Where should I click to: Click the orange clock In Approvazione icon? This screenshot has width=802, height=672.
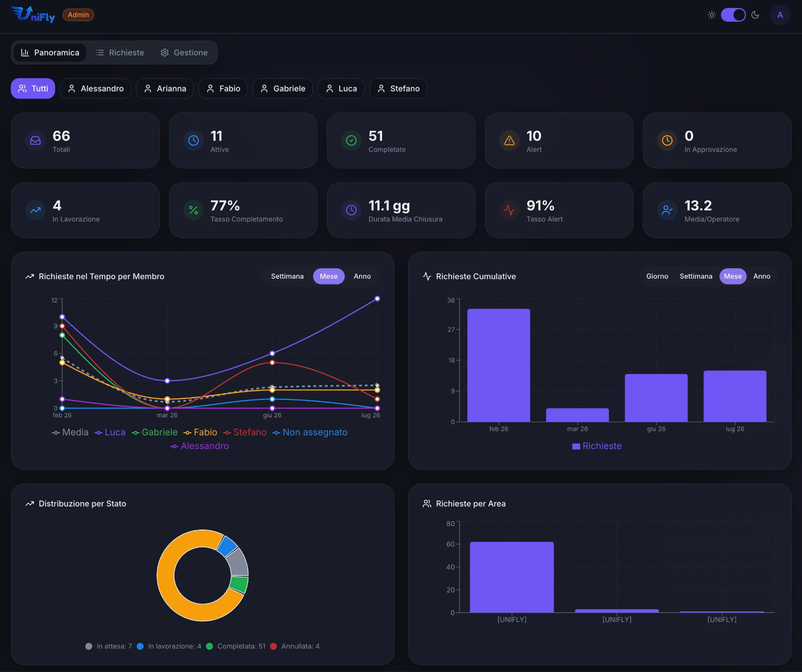pyautogui.click(x=667, y=140)
